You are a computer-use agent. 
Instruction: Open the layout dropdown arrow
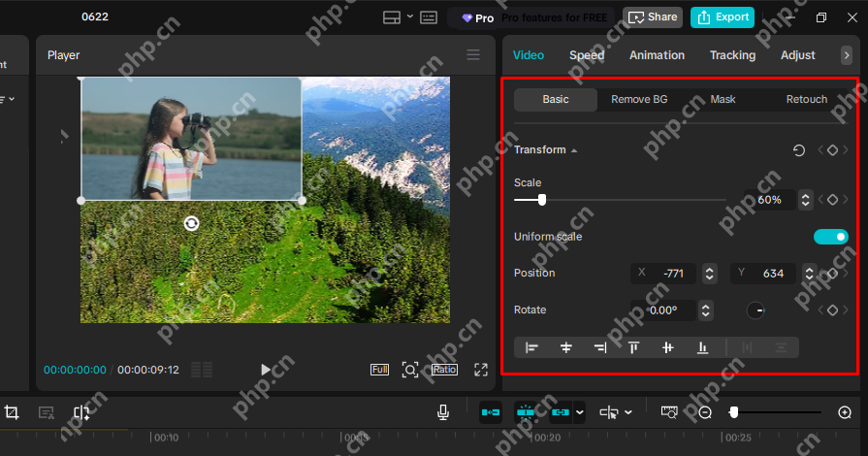(410, 16)
